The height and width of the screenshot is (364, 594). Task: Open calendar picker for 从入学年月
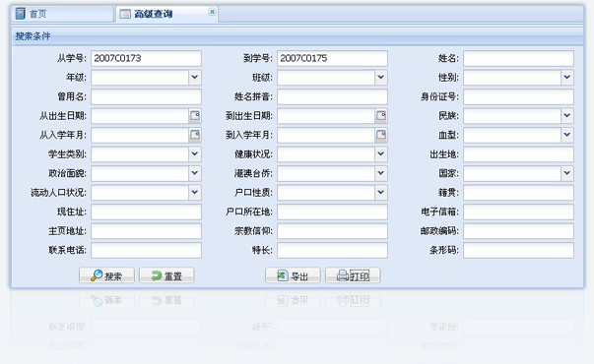(195, 135)
